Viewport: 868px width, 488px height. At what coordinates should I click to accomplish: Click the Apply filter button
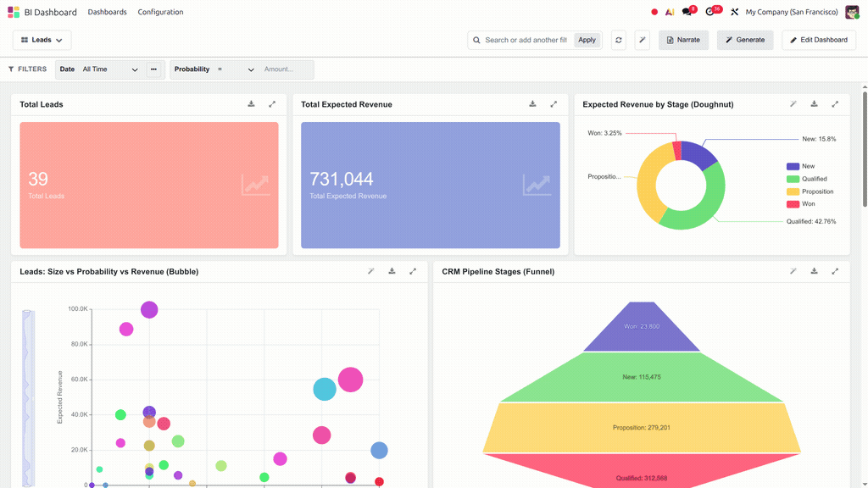tap(587, 40)
